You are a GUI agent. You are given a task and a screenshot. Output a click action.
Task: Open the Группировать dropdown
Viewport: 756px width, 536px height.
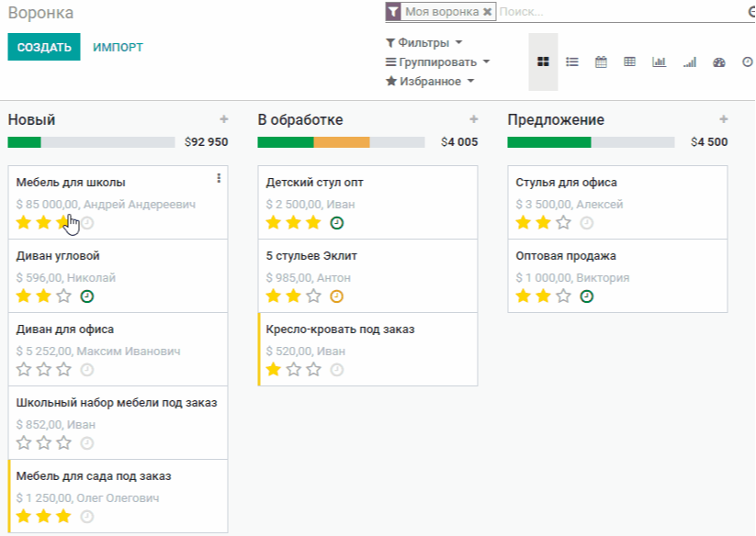click(x=437, y=62)
